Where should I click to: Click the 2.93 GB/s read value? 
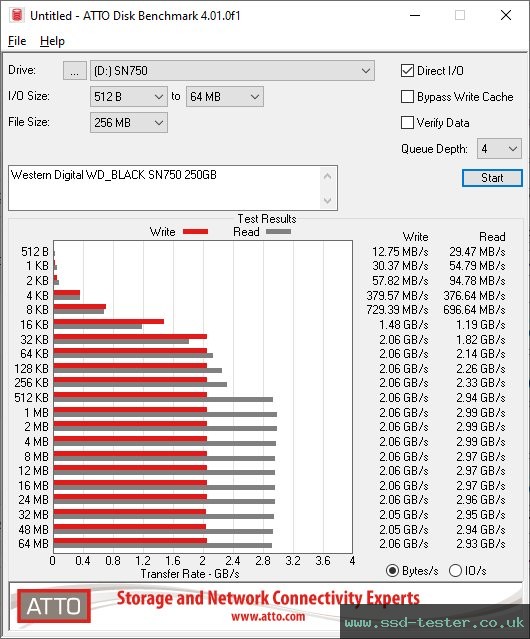(x=481, y=544)
